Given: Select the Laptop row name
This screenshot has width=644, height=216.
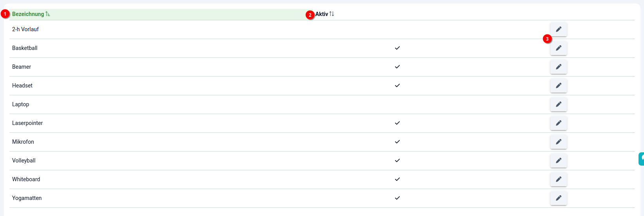Looking at the screenshot, I should click(20, 104).
